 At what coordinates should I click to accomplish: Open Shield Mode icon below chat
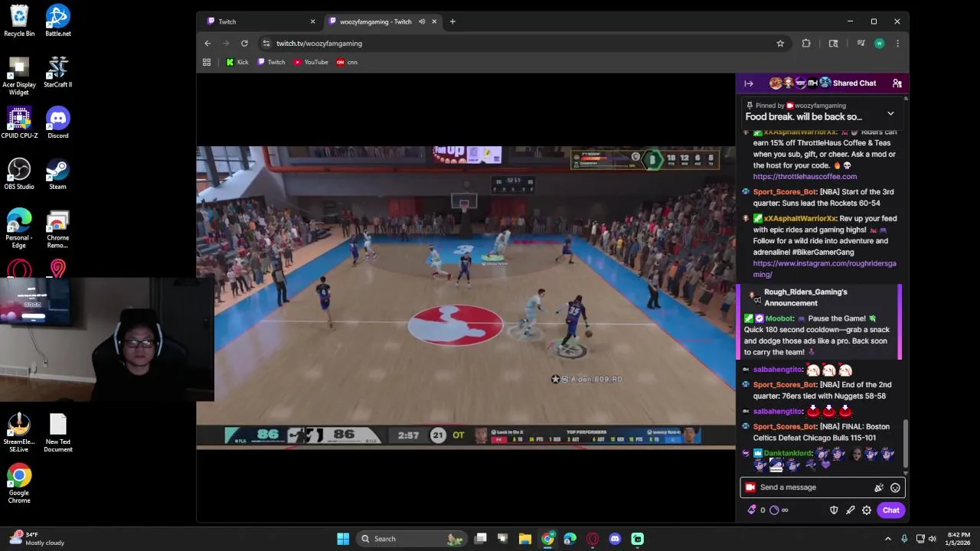(834, 510)
